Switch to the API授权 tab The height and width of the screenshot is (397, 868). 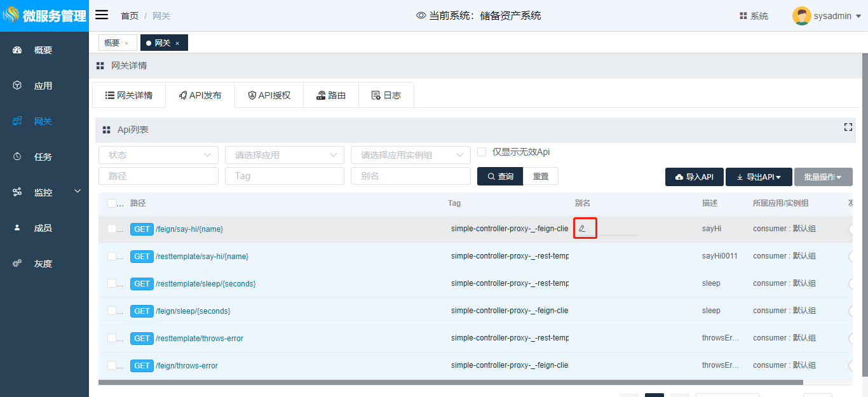pyautogui.click(x=269, y=95)
